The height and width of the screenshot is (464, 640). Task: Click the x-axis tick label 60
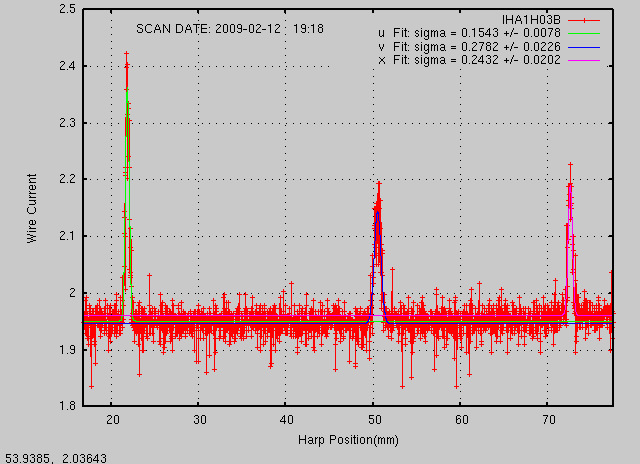(x=462, y=420)
